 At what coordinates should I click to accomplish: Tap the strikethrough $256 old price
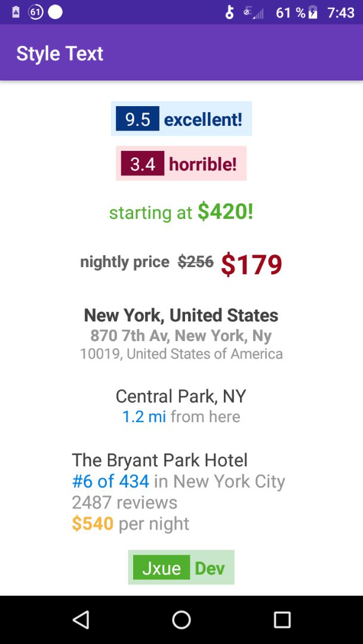click(x=195, y=262)
